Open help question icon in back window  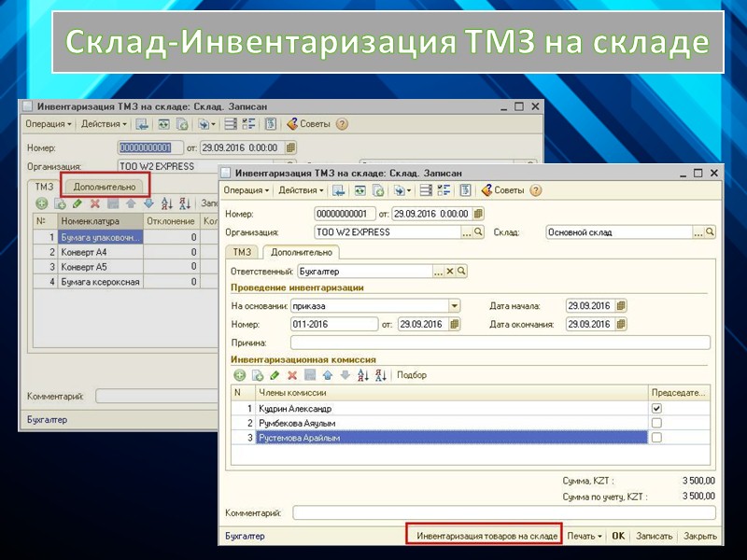[x=342, y=124]
